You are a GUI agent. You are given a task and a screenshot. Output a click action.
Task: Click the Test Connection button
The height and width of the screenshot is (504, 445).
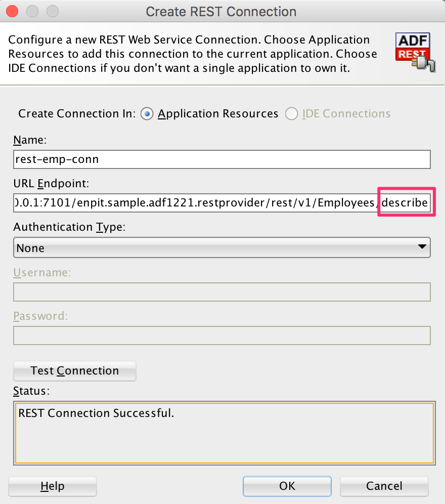pyautogui.click(x=74, y=371)
